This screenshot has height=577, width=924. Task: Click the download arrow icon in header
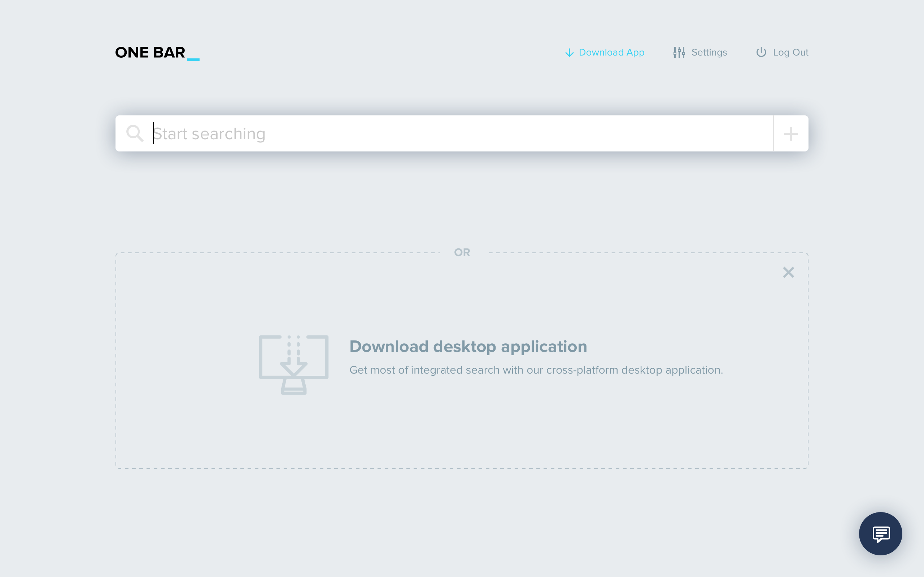click(569, 53)
